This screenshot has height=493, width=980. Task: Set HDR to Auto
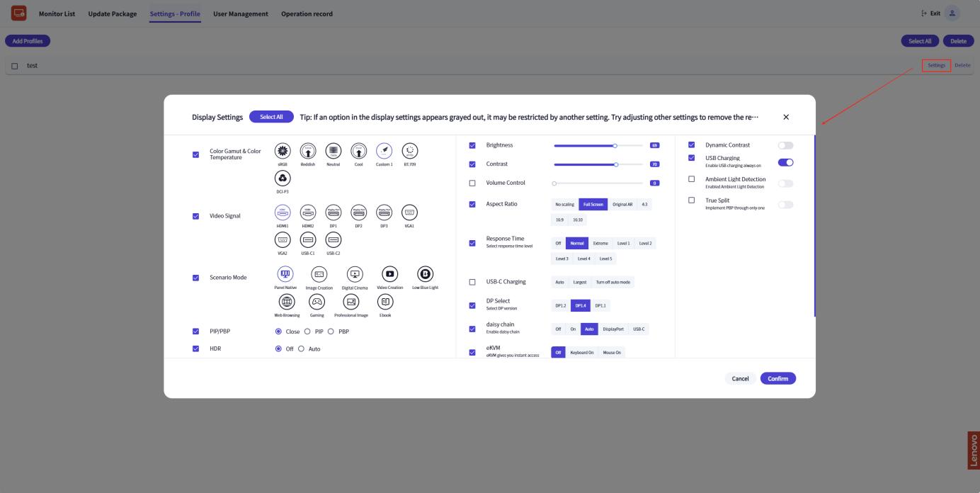302,348
